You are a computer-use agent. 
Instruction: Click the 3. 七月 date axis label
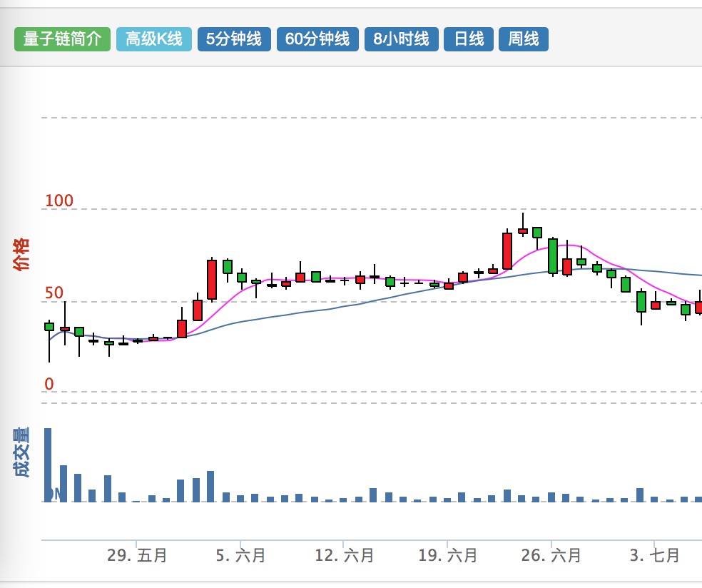[x=654, y=555]
